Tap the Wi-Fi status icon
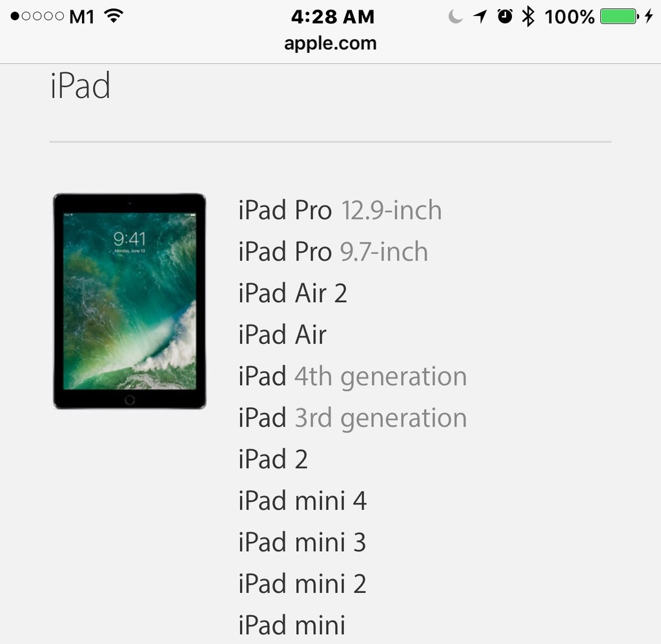The image size is (661, 644). point(114,16)
